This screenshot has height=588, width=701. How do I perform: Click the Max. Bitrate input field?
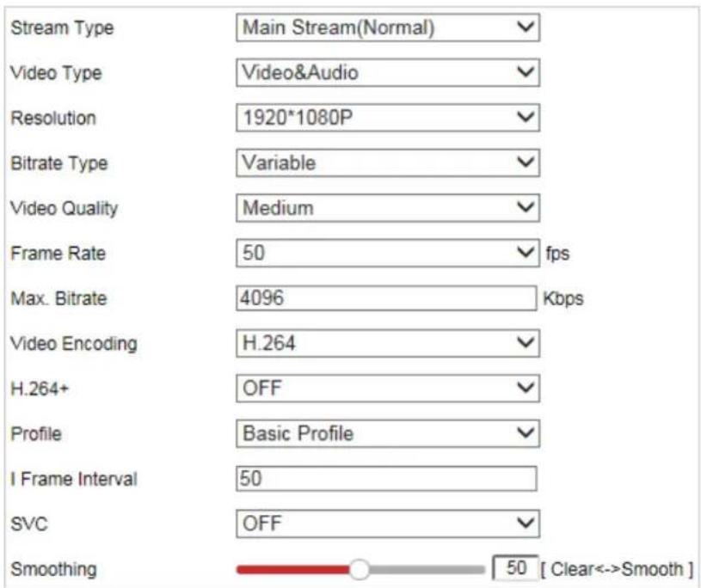point(386,298)
